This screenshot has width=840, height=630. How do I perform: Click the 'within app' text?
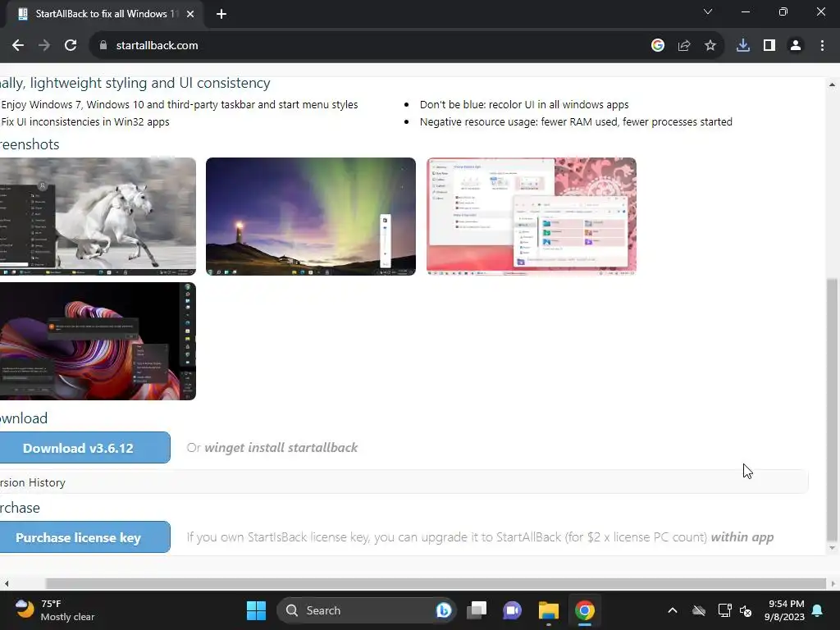(x=742, y=537)
